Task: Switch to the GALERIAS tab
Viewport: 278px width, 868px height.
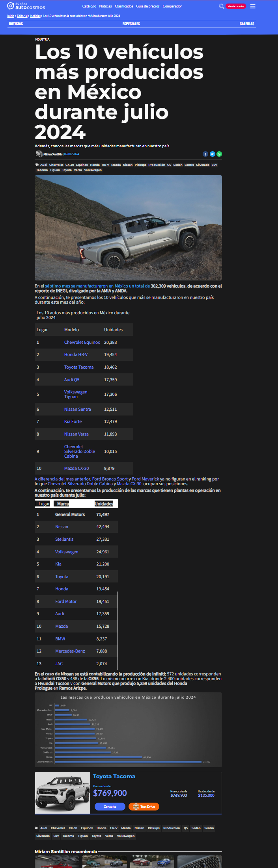Action: point(247,24)
